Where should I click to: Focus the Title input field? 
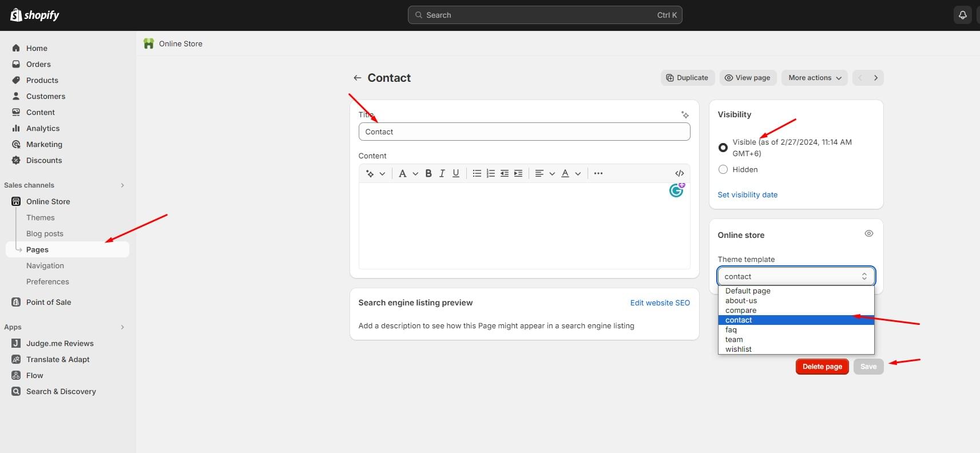click(x=524, y=132)
